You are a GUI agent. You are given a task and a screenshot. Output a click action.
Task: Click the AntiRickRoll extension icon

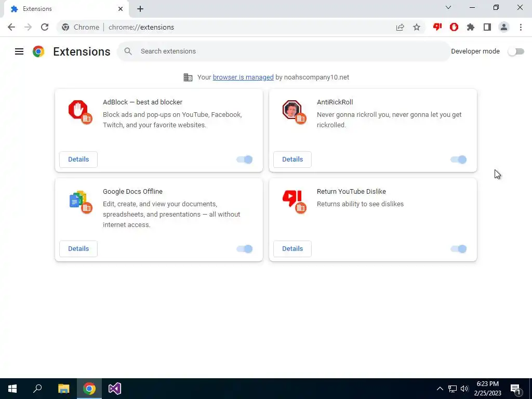coord(292,109)
